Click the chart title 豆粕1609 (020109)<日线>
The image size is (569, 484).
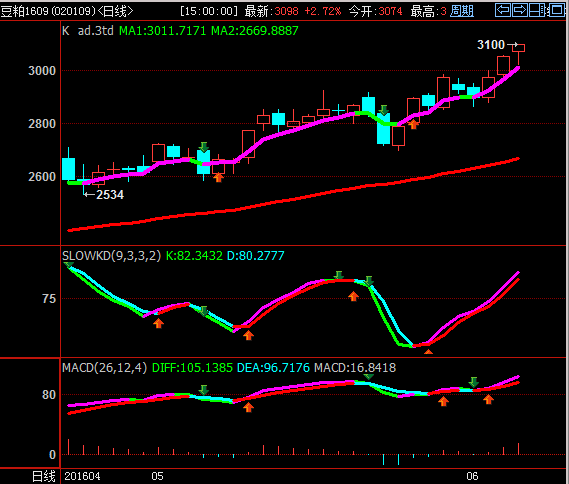[x=67, y=11]
